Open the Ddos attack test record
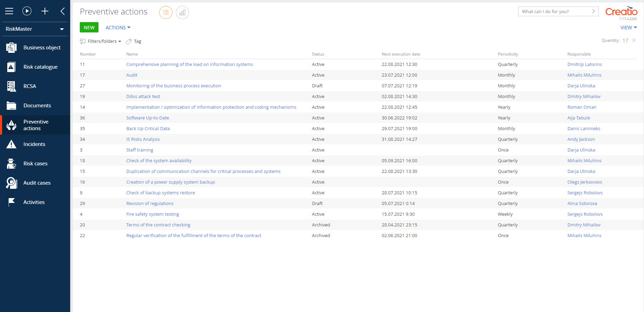Image resolution: width=644 pixels, height=312 pixels. click(x=143, y=97)
